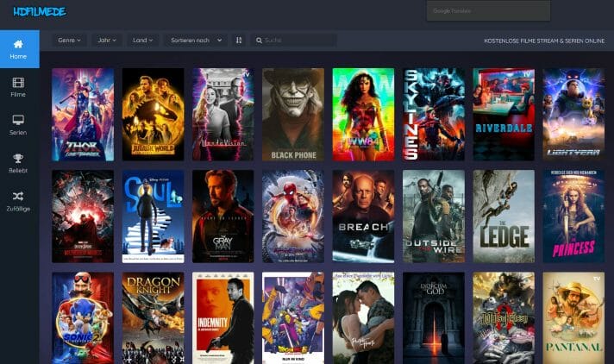Open the Jujutsu Kaisen 0 poster
Viewport: 614px width, 364px height.
point(504,318)
